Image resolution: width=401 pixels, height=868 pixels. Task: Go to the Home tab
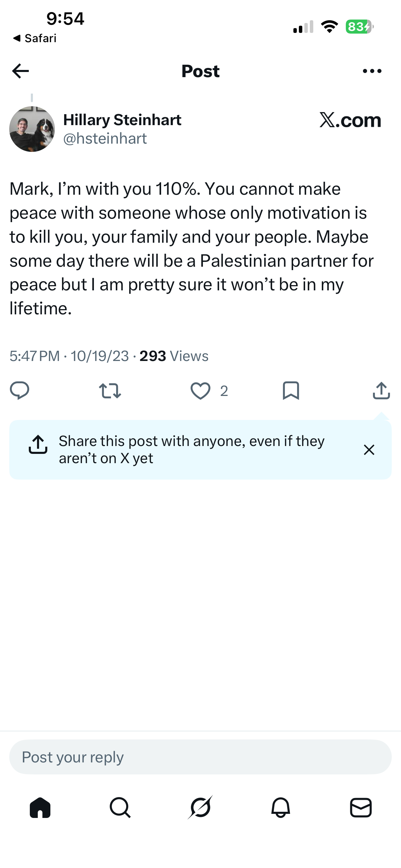[x=40, y=807]
